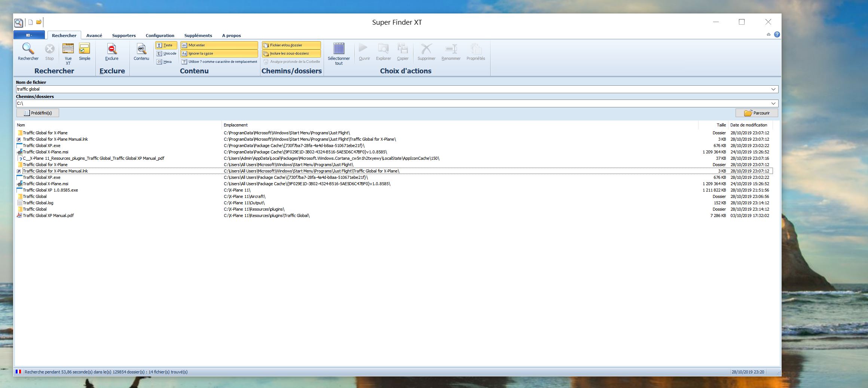
Task: Click the status bar date 28/10/2019 23:20
Action: [x=748, y=372]
